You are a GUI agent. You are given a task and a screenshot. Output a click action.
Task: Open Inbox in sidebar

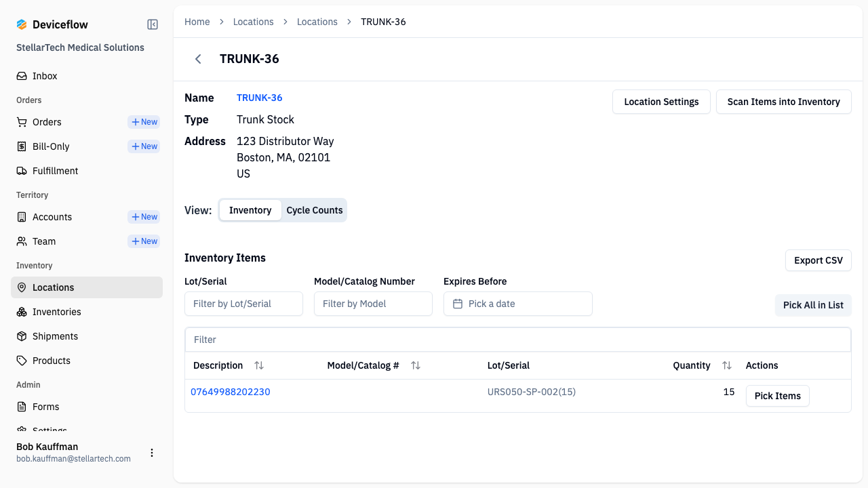point(87,76)
